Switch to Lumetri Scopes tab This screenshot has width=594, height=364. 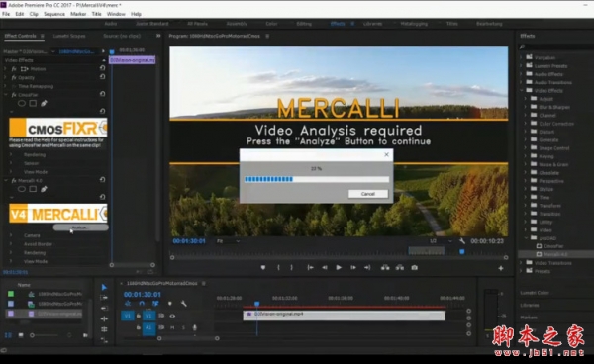(x=69, y=36)
